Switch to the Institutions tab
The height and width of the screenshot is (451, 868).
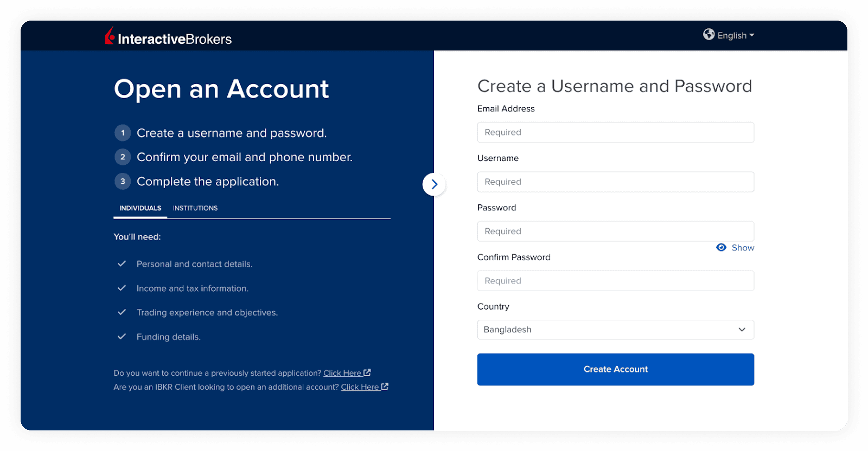195,208
